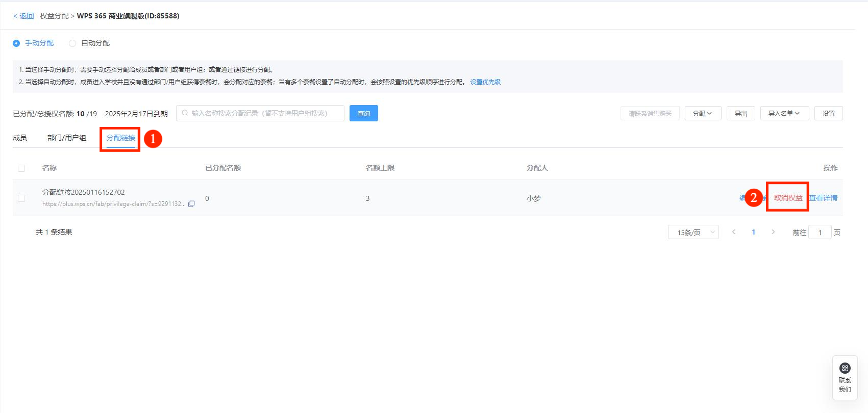Open the 分配链接 tab
This screenshot has height=413, width=868.
[121, 138]
